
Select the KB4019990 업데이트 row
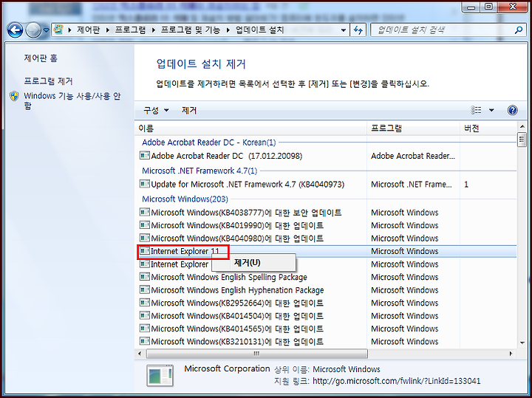point(327,225)
